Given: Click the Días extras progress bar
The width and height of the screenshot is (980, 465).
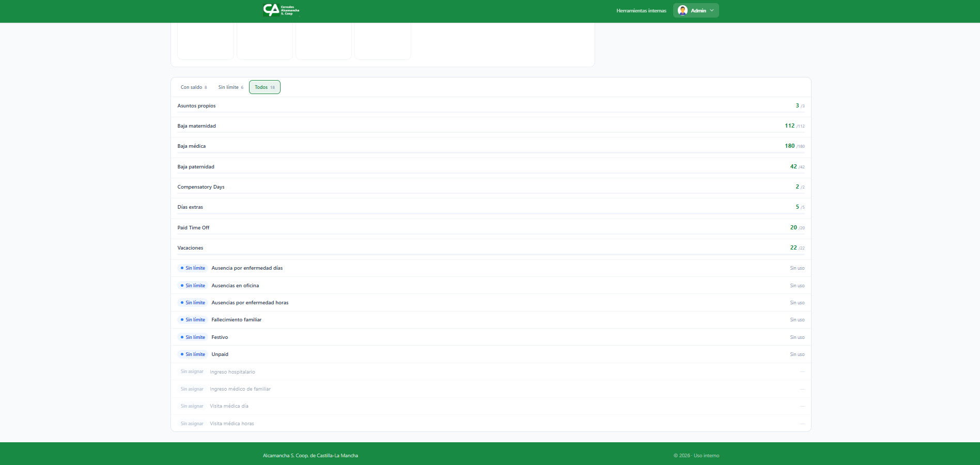Looking at the screenshot, I should pyautogui.click(x=491, y=213).
